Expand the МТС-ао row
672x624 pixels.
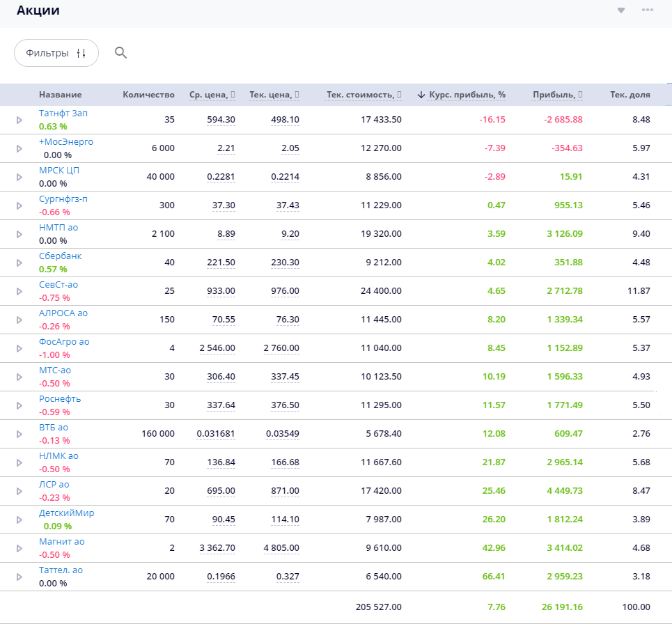pyautogui.click(x=19, y=377)
